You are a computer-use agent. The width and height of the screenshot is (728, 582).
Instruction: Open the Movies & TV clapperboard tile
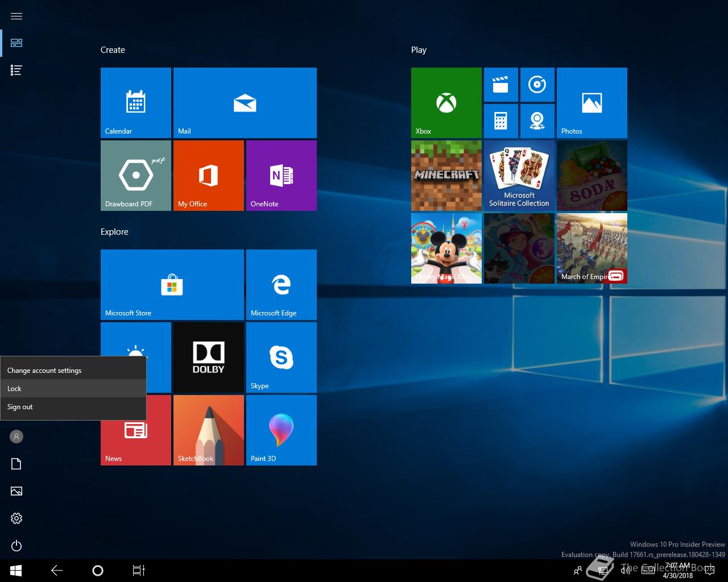[501, 85]
